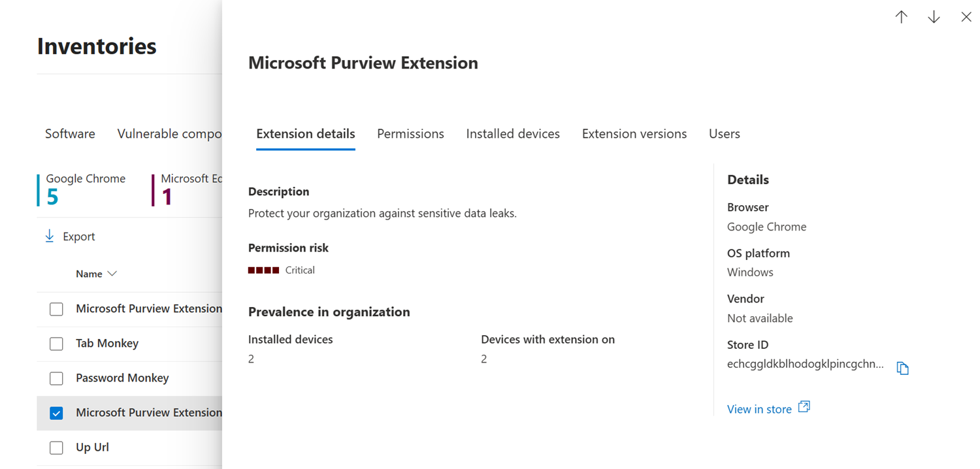The height and width of the screenshot is (469, 980).
Task: Click the Critical permission risk indicator bars
Action: coord(263,270)
